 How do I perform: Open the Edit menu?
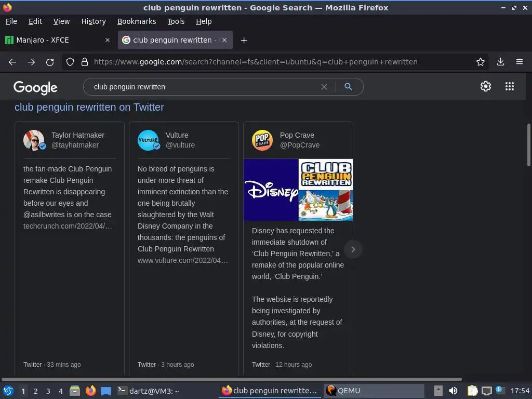[x=35, y=21]
